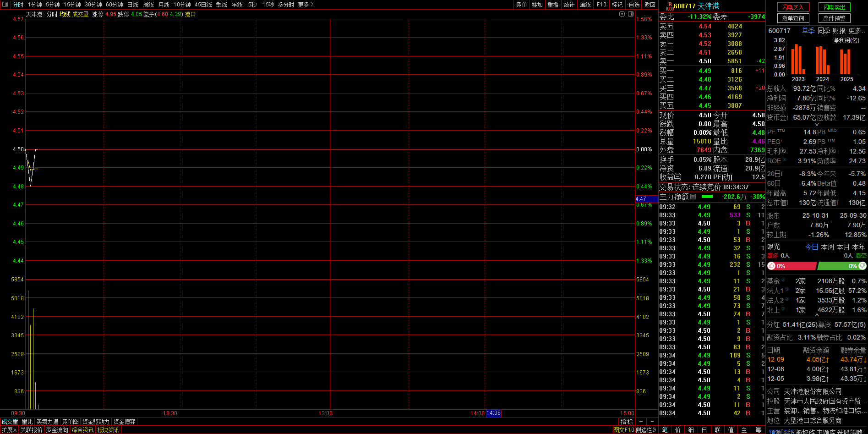Open 条件预警 conditional alert

(x=835, y=18)
